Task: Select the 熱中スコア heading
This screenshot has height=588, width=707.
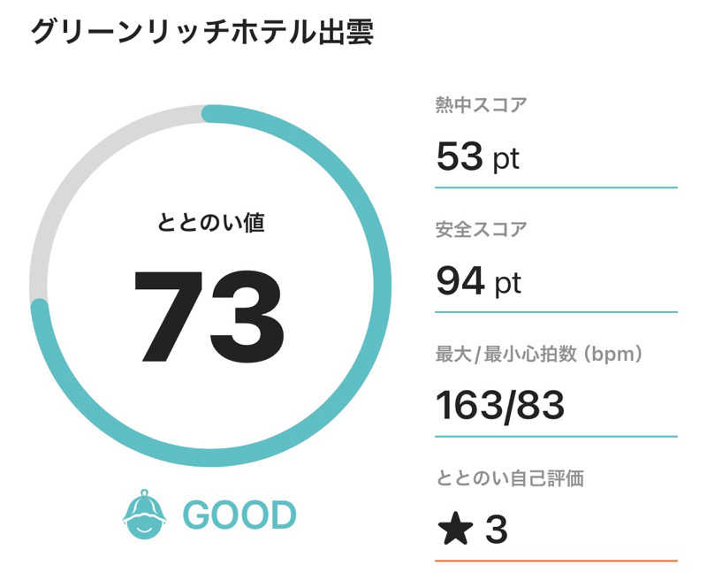Action: [x=481, y=104]
